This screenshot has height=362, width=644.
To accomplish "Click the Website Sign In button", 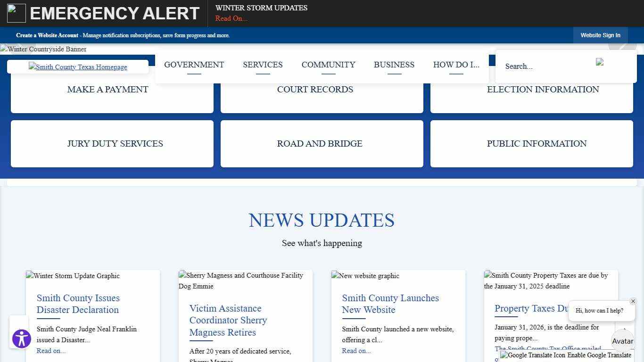I will pos(600,35).
